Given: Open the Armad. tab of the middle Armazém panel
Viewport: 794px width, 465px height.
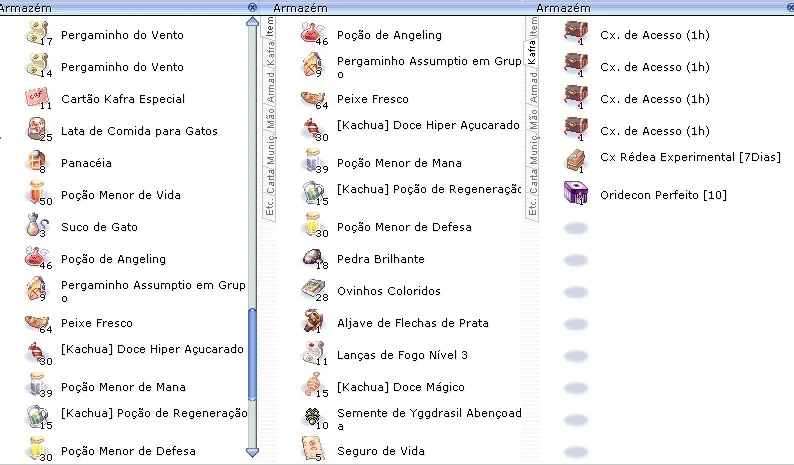Looking at the screenshot, I should (533, 88).
